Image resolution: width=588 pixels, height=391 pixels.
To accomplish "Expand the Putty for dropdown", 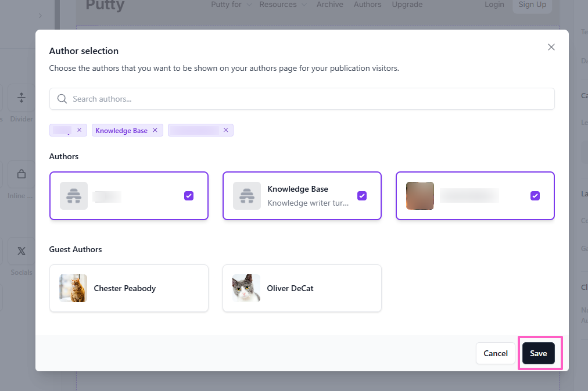I will (231, 5).
